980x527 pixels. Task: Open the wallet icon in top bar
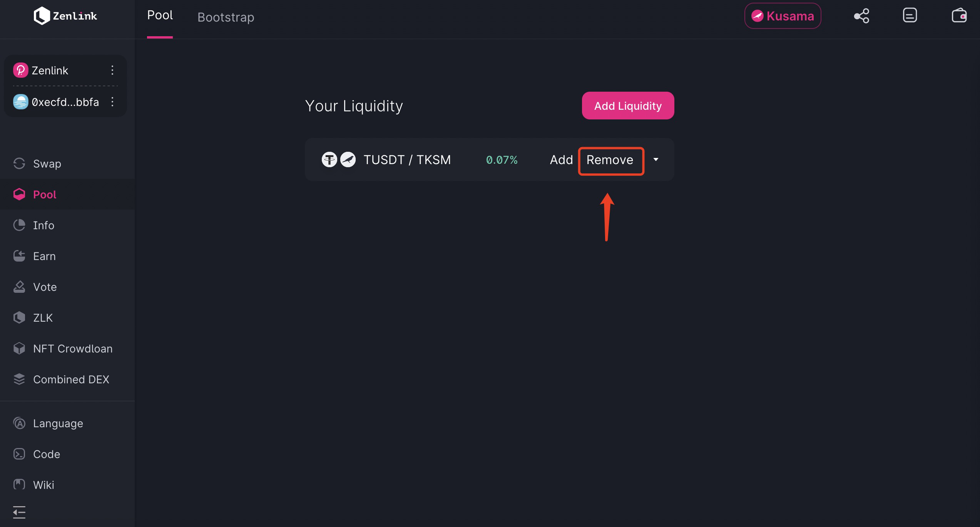(959, 16)
